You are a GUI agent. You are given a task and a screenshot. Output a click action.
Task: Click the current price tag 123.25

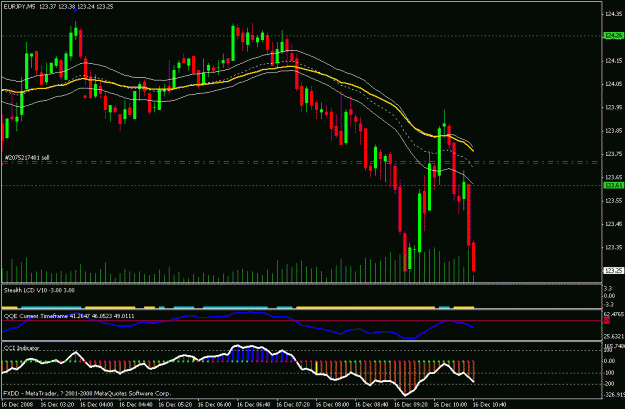pyautogui.click(x=613, y=271)
